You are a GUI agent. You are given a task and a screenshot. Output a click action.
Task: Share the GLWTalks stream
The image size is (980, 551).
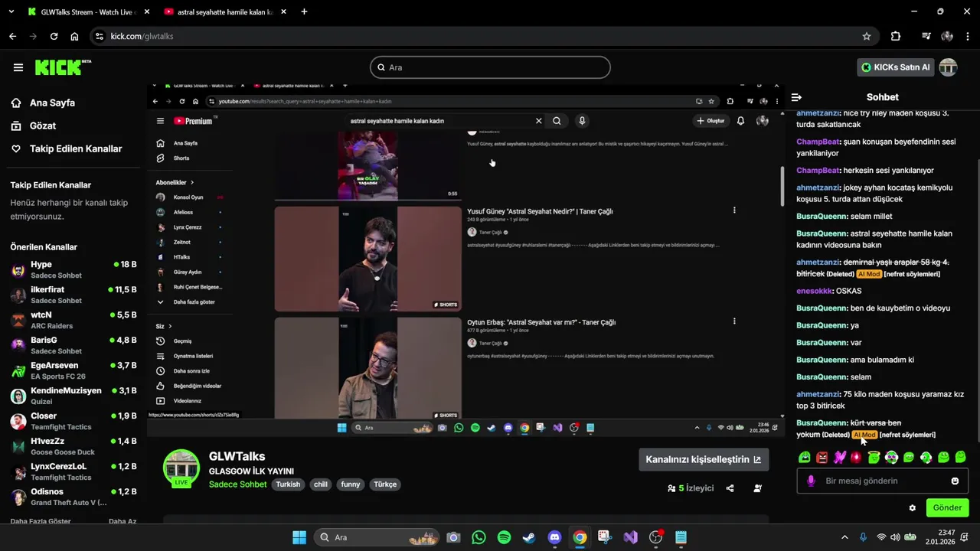(730, 488)
